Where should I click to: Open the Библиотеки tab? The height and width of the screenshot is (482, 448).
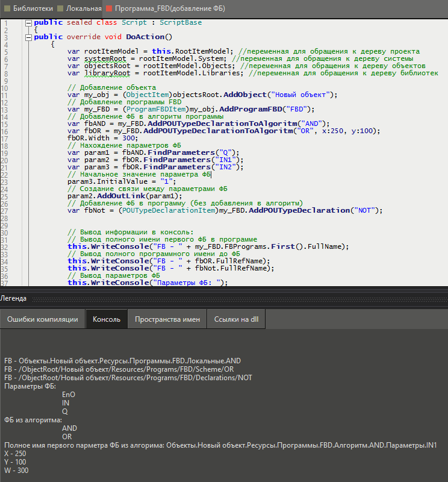33,9
